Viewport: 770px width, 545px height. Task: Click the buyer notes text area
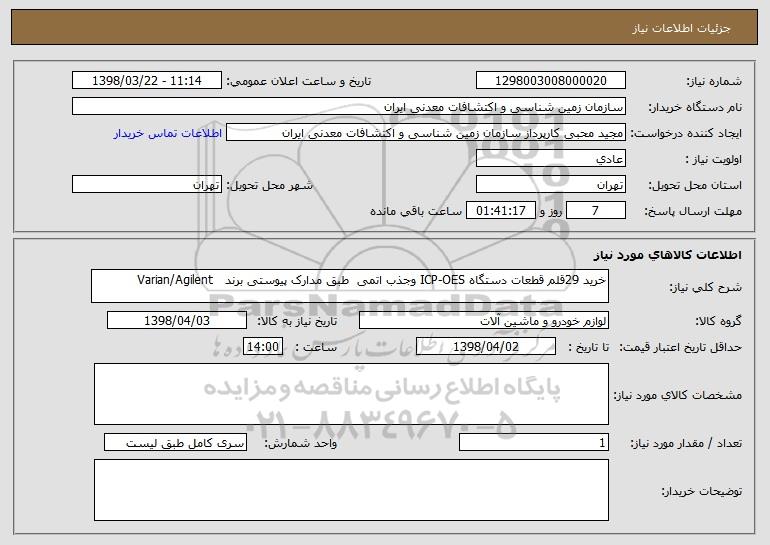point(351,490)
